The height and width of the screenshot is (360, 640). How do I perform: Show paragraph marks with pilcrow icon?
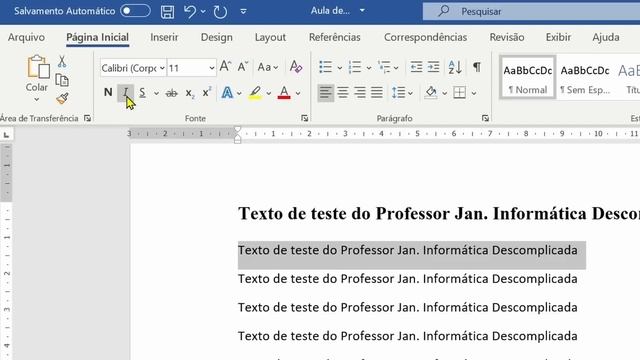point(476,67)
